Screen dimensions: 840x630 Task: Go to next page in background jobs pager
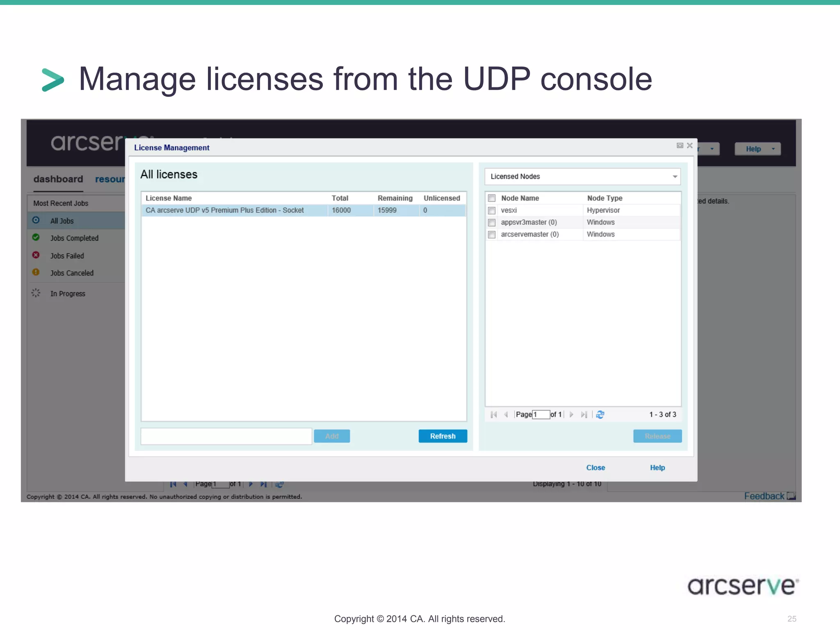pos(251,484)
